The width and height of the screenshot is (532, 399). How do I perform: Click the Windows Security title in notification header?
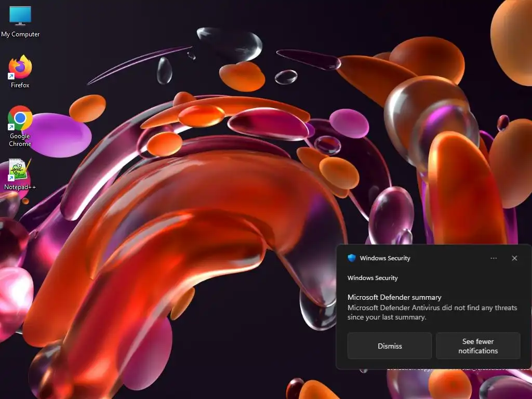coord(385,258)
